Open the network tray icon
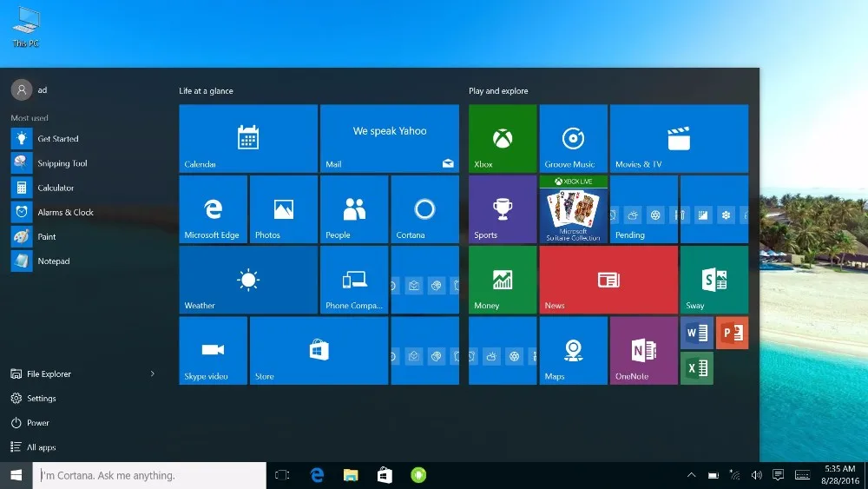This screenshot has height=489, width=868. pyautogui.click(x=735, y=475)
